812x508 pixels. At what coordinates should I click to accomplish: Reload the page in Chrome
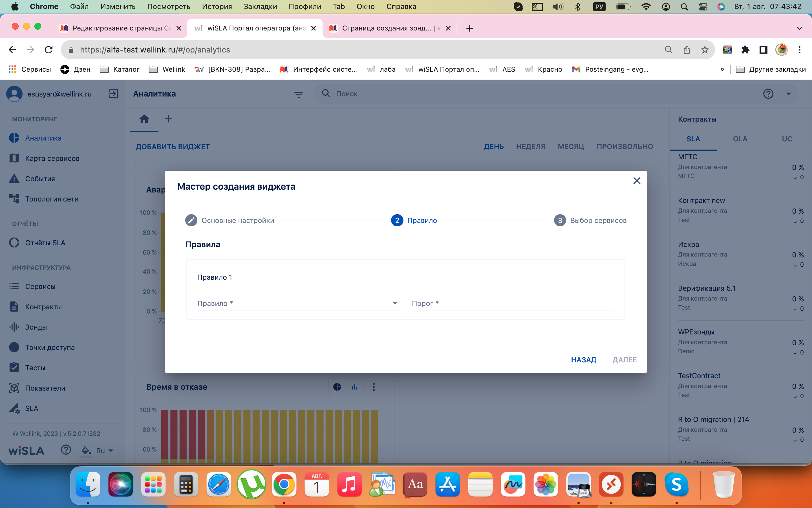coord(49,50)
